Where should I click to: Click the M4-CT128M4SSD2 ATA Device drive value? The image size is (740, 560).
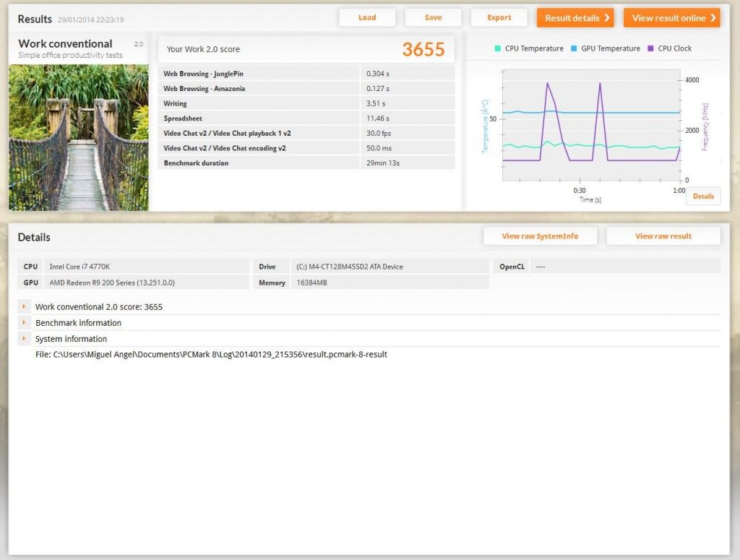pyautogui.click(x=350, y=267)
